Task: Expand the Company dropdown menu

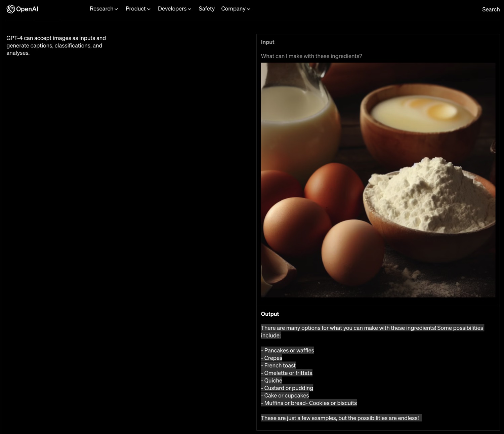Action: click(x=236, y=9)
